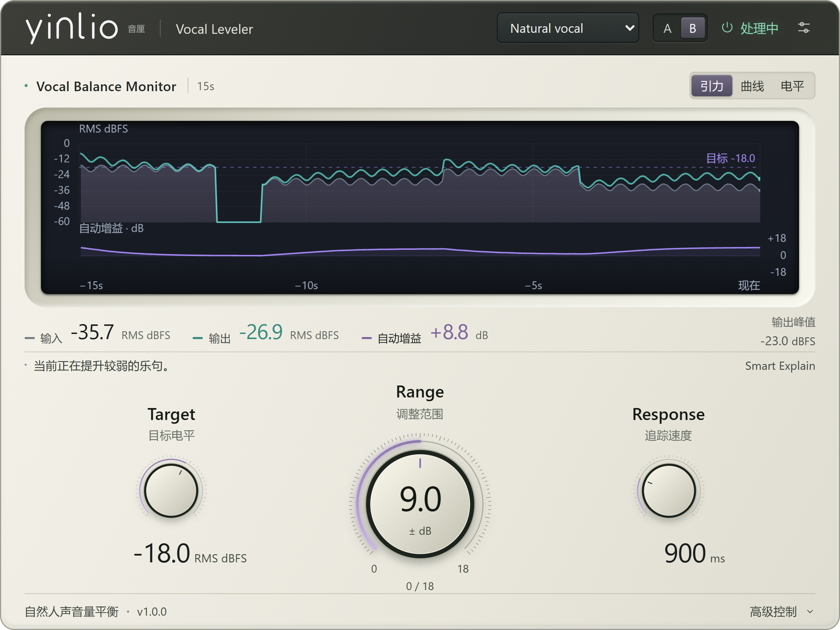This screenshot has width=840, height=630.
Task: Click the Vocal Leveler plugin name
Action: pos(214,29)
